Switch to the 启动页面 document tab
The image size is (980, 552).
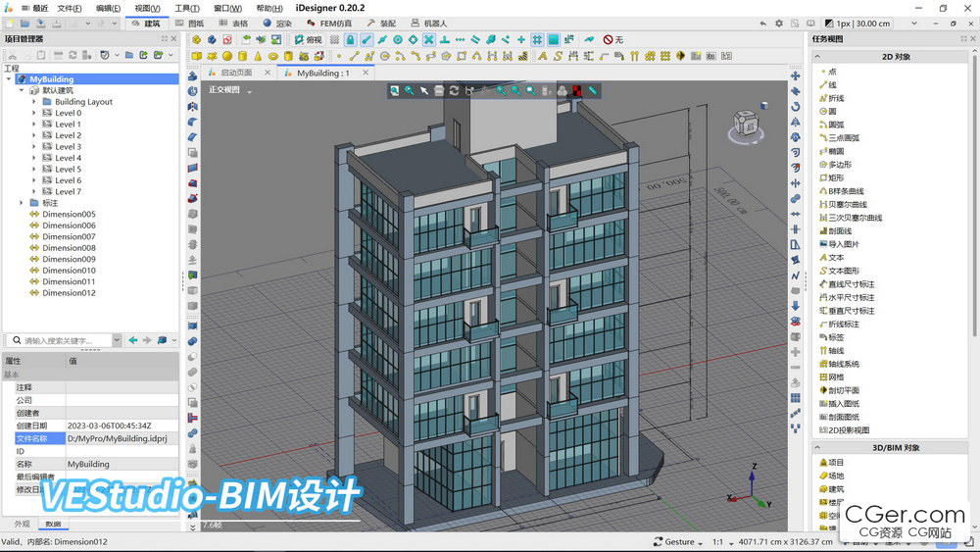coord(236,73)
